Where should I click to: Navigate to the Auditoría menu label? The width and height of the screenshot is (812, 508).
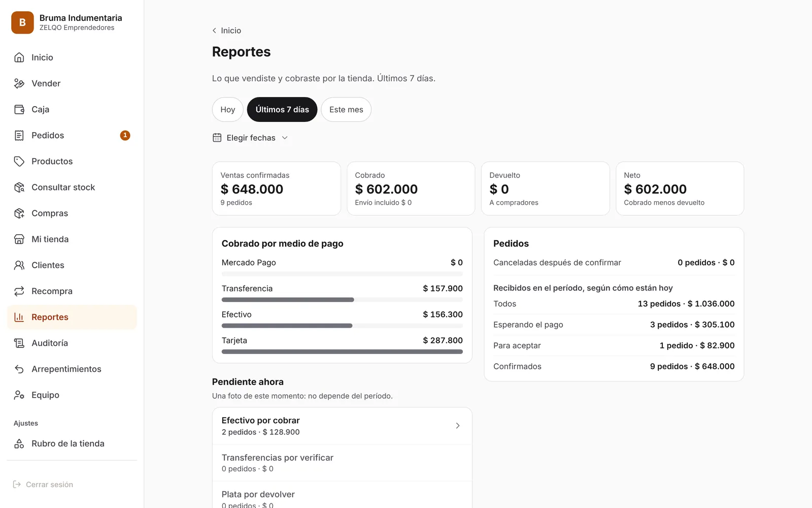coord(50,343)
